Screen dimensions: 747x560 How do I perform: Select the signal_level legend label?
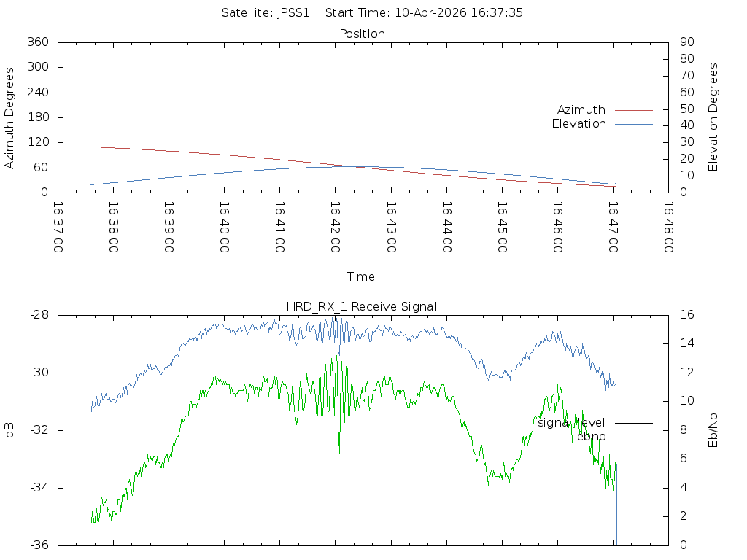(571, 423)
